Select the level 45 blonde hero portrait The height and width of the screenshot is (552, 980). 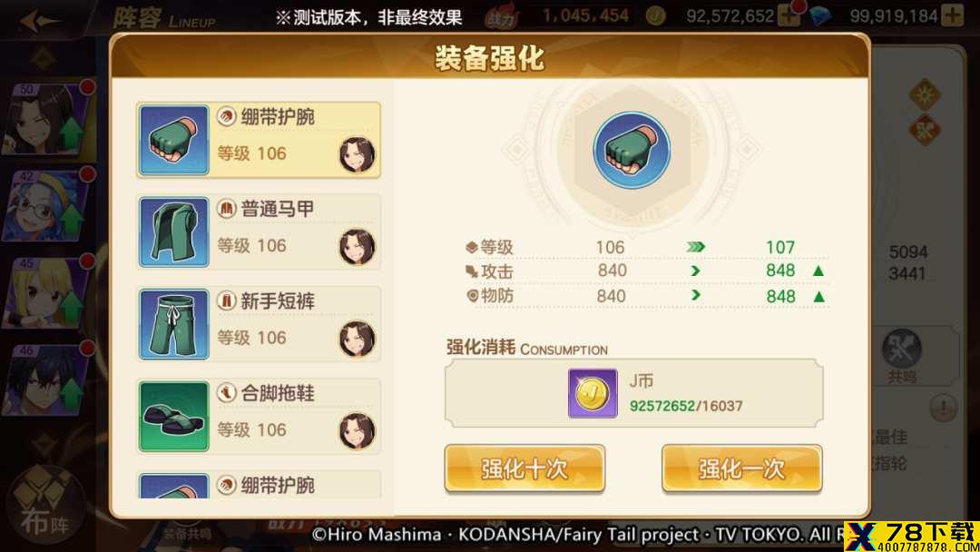[x=47, y=292]
